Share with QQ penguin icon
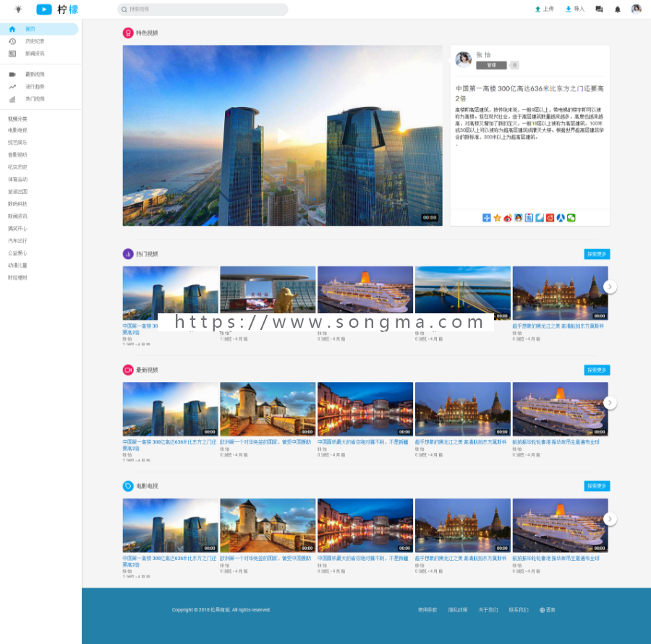 [x=518, y=218]
